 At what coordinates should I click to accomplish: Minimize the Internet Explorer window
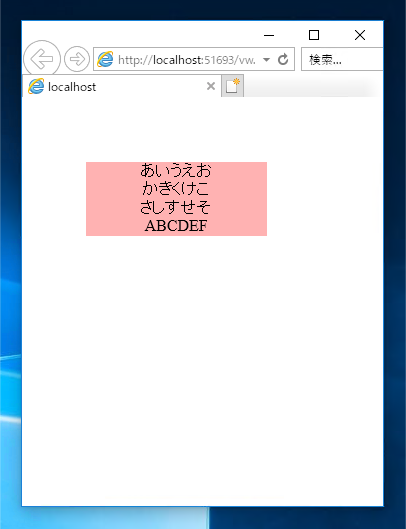(x=269, y=35)
